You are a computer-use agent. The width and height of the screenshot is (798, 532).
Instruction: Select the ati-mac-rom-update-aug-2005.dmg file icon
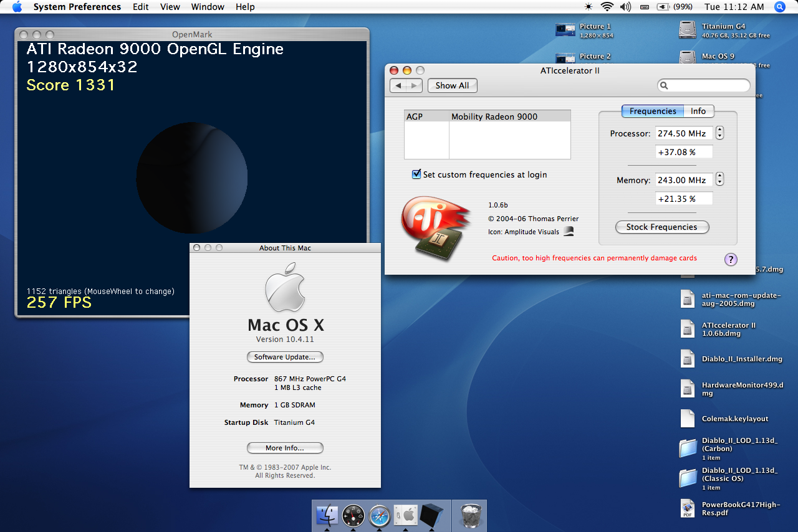[x=687, y=299]
